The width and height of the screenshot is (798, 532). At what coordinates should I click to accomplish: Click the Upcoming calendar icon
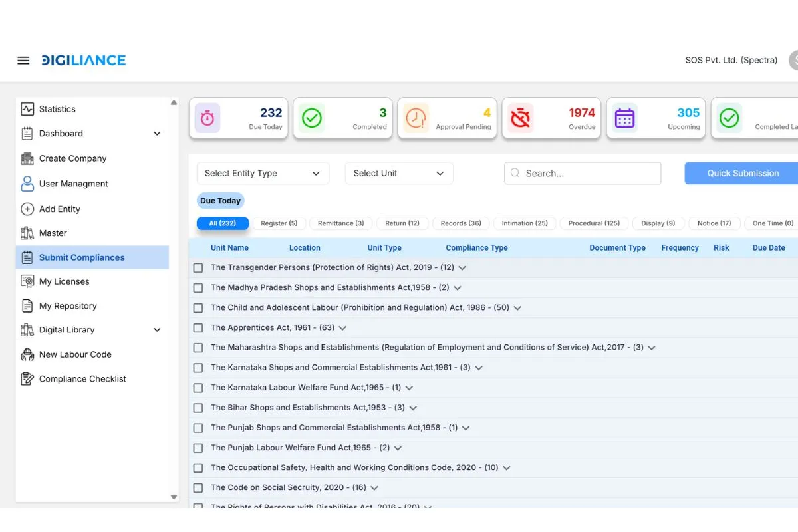pyautogui.click(x=625, y=118)
